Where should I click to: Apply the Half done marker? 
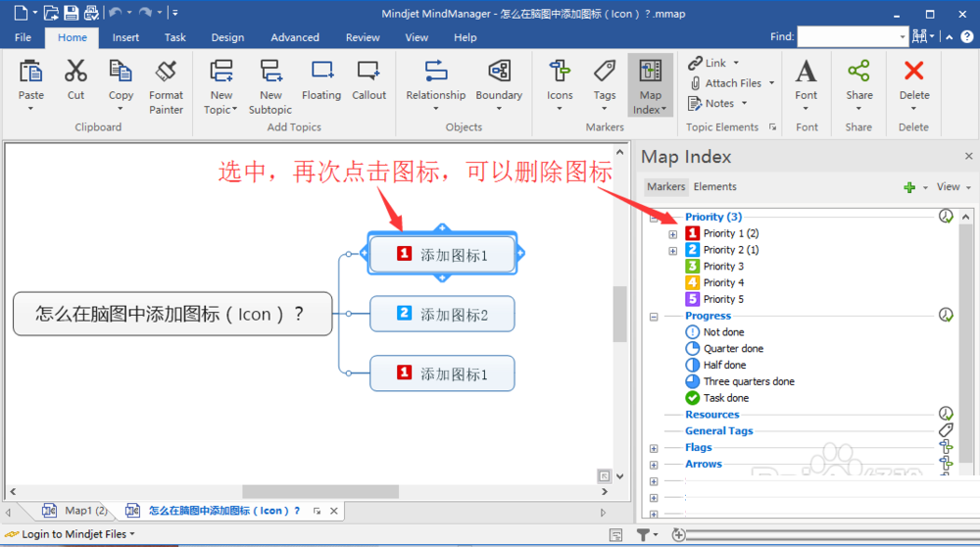(x=715, y=365)
